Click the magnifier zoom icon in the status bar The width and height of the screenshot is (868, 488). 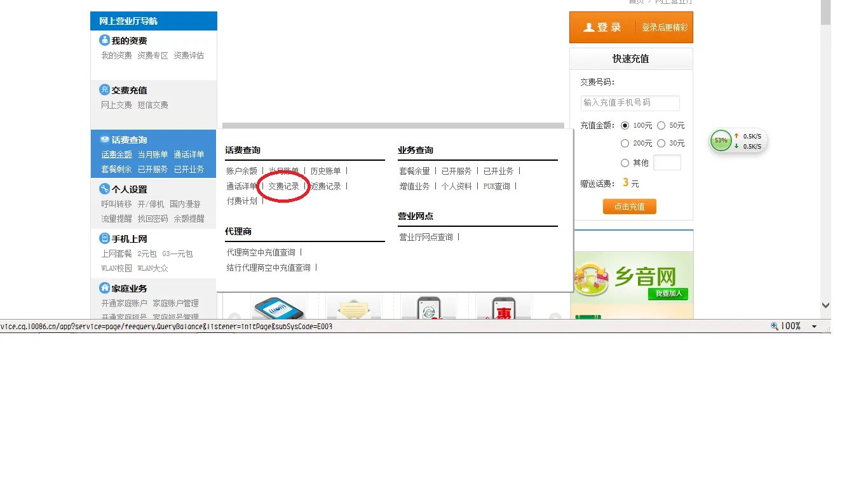pyautogui.click(x=775, y=326)
